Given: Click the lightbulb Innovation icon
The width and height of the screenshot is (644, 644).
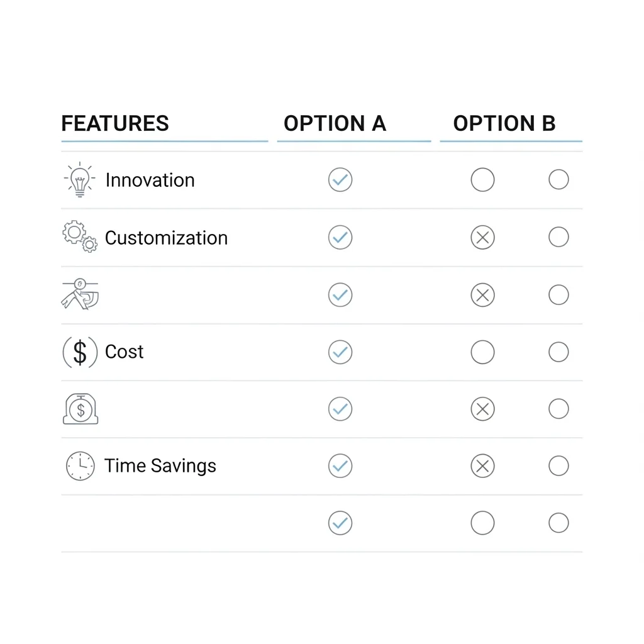Looking at the screenshot, I should [80, 180].
